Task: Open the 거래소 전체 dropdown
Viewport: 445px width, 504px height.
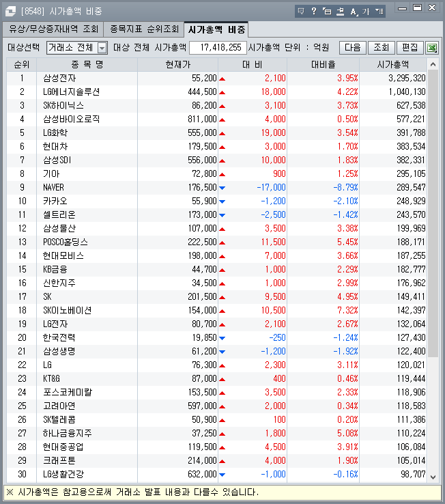Action: [77, 48]
